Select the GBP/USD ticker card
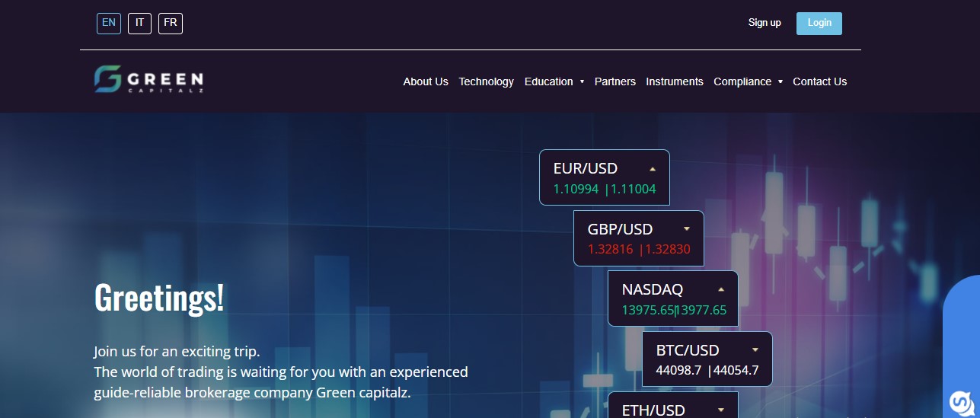Image resolution: width=980 pixels, height=418 pixels. (x=639, y=238)
